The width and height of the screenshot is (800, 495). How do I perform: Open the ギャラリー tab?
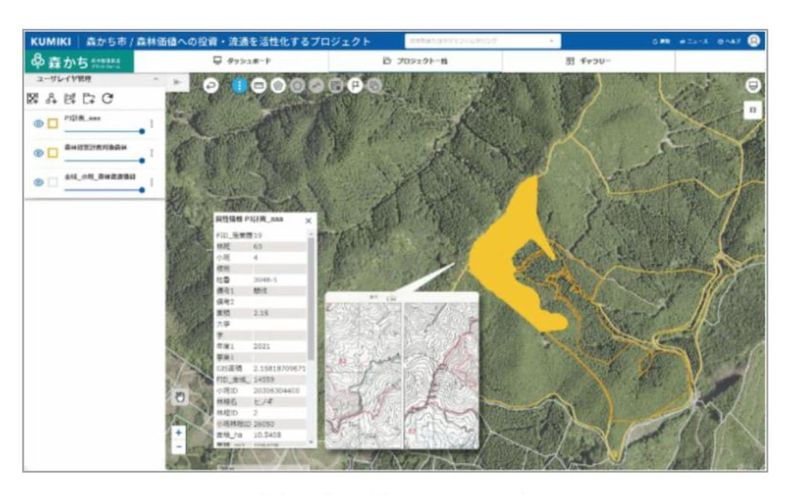(x=588, y=61)
